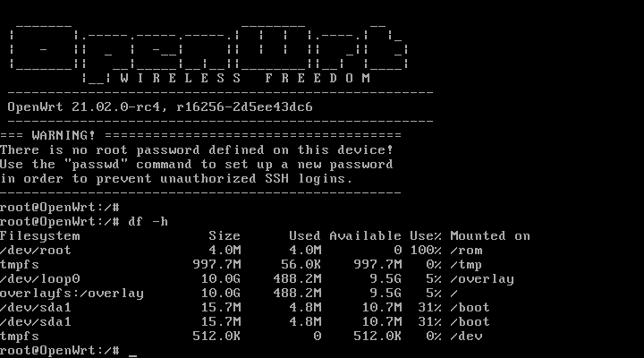Screen dimensions: 644x358
Task: Click the /dev mount point
Action: 466,337
